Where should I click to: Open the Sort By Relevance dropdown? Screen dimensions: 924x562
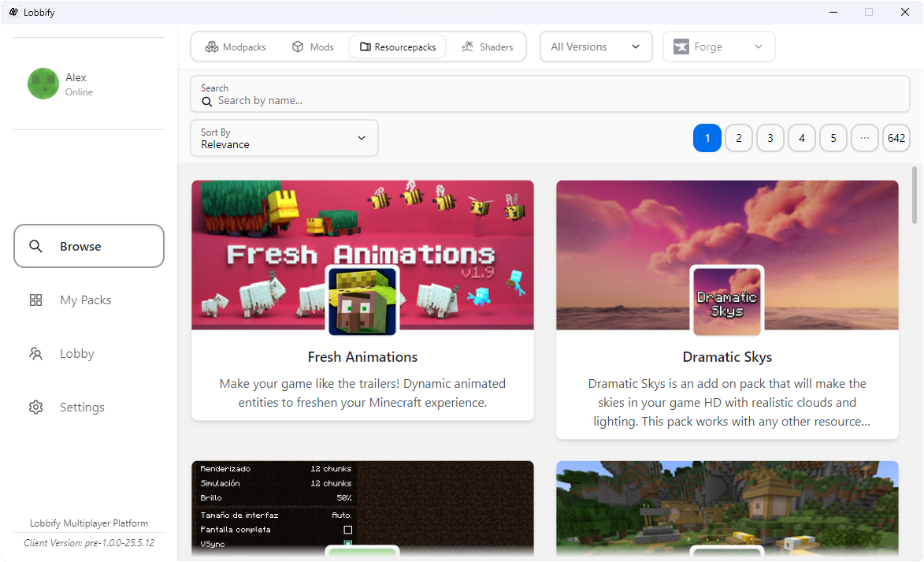284,138
